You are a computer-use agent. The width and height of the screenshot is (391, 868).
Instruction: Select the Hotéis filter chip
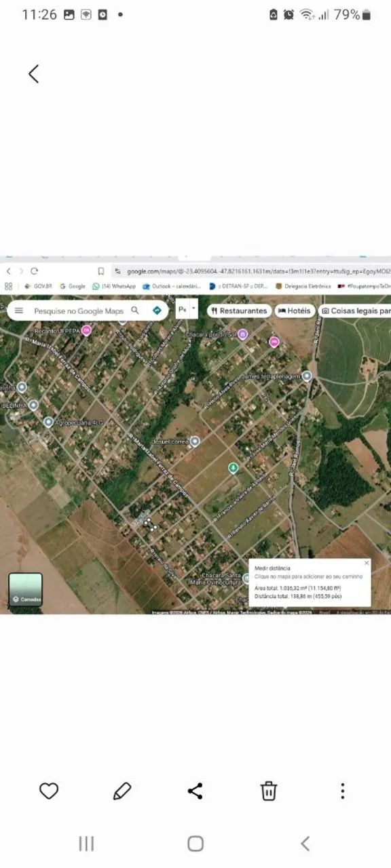click(x=294, y=311)
